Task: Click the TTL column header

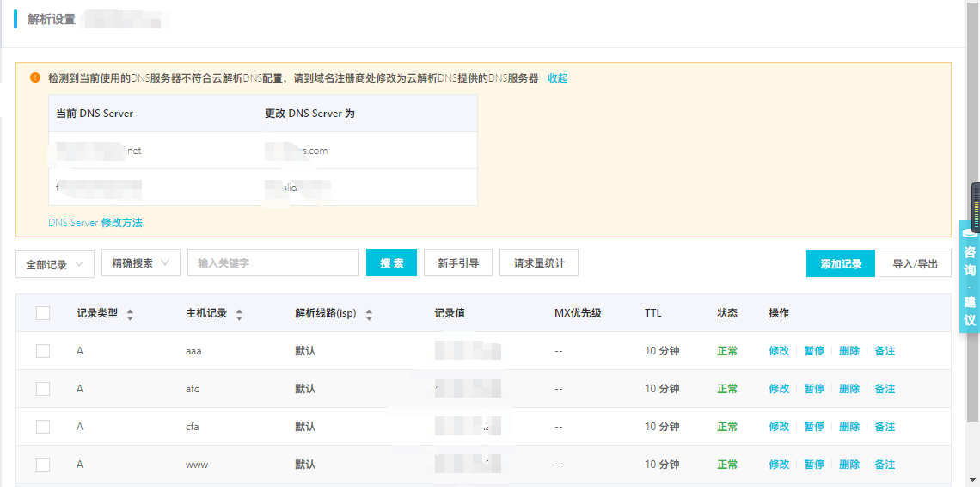Action: tap(652, 313)
